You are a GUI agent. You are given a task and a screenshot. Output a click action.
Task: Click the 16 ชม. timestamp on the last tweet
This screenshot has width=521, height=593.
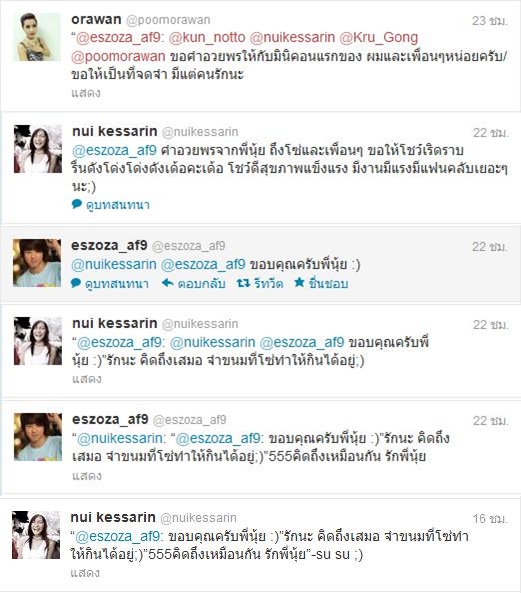click(489, 518)
